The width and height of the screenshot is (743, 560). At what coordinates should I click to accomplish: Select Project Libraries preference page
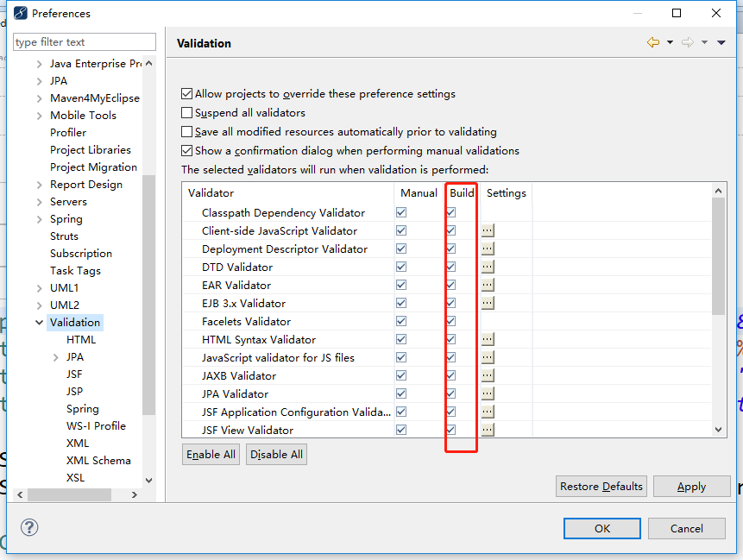[91, 150]
